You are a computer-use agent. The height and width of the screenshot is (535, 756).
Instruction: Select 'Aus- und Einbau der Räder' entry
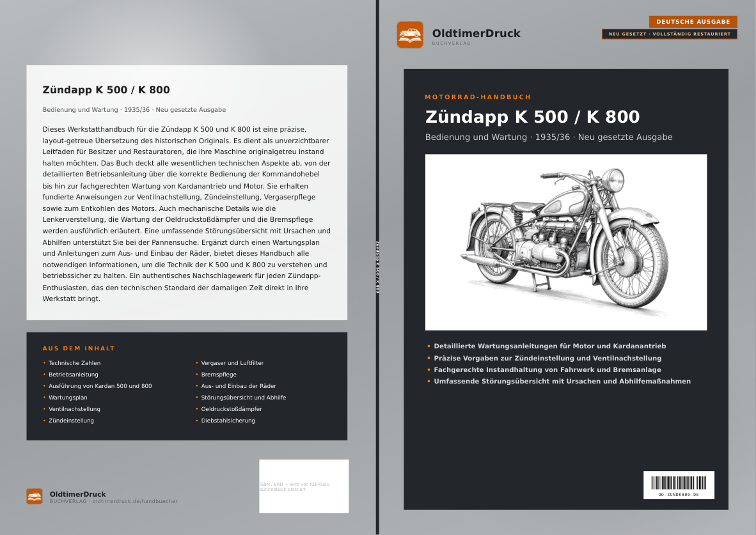pos(238,386)
